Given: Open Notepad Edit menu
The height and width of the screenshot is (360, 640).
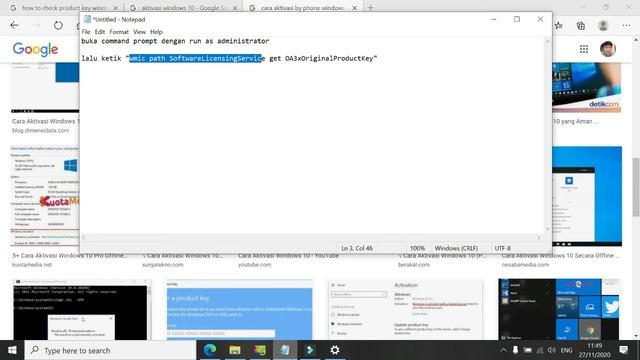Looking at the screenshot, I should [x=100, y=31].
